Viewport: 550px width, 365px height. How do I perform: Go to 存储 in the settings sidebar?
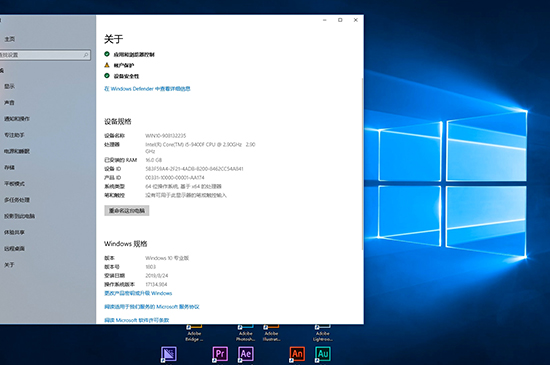(x=9, y=167)
